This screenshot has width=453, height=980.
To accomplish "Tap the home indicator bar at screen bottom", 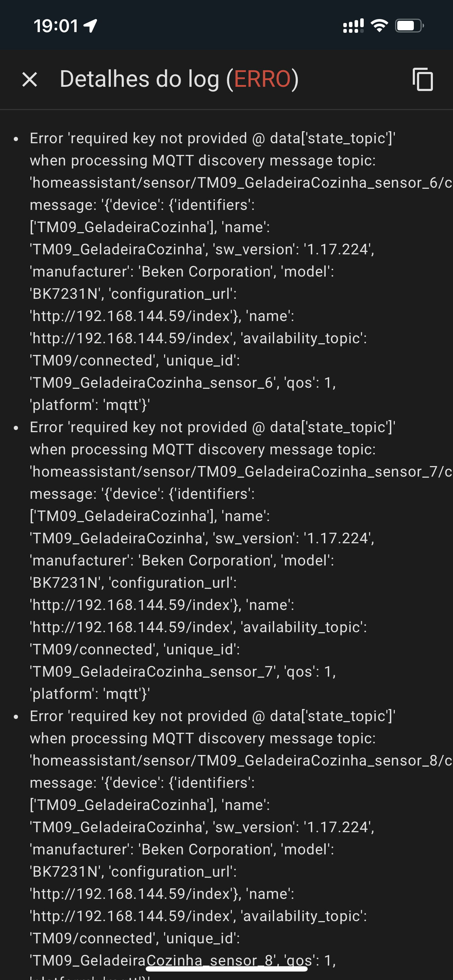I will pos(227,969).
